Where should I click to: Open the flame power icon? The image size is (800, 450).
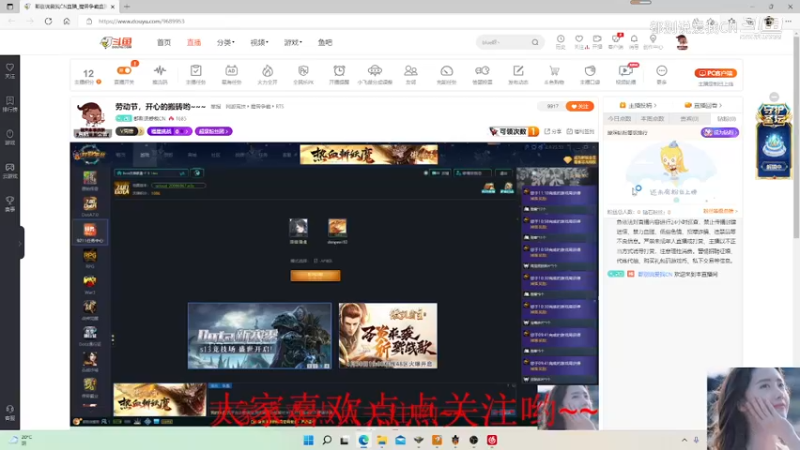coord(267,73)
